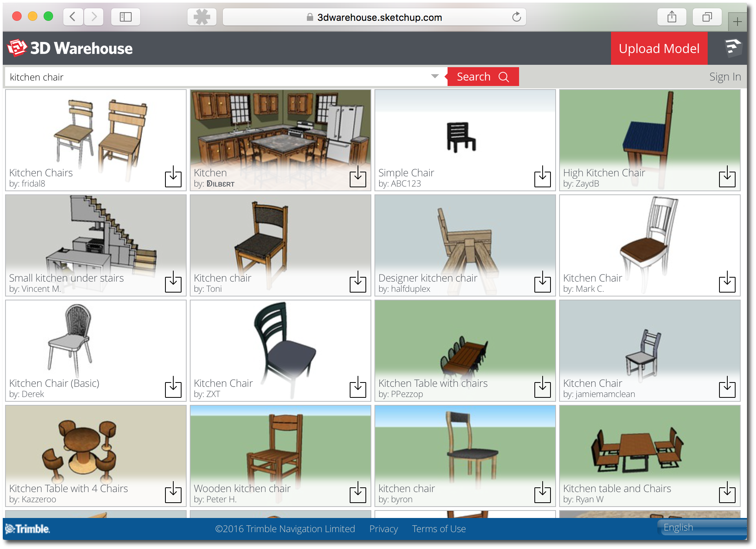Expand the search options dropdown arrow
The height and width of the screenshot is (549, 756).
click(x=435, y=76)
